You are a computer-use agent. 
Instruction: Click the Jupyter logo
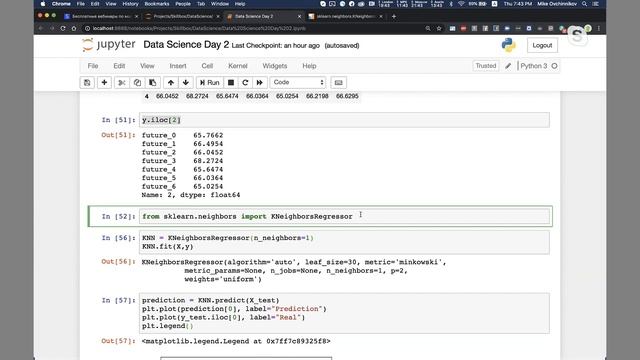108,44
